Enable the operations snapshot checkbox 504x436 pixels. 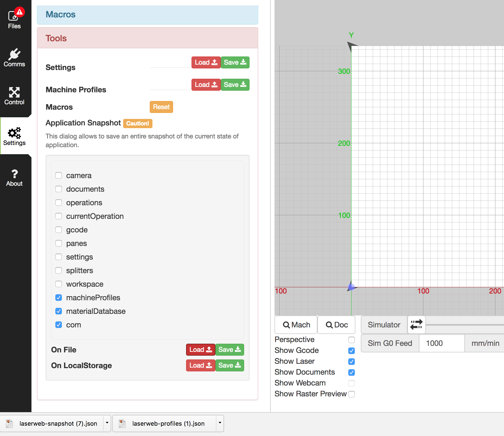59,203
